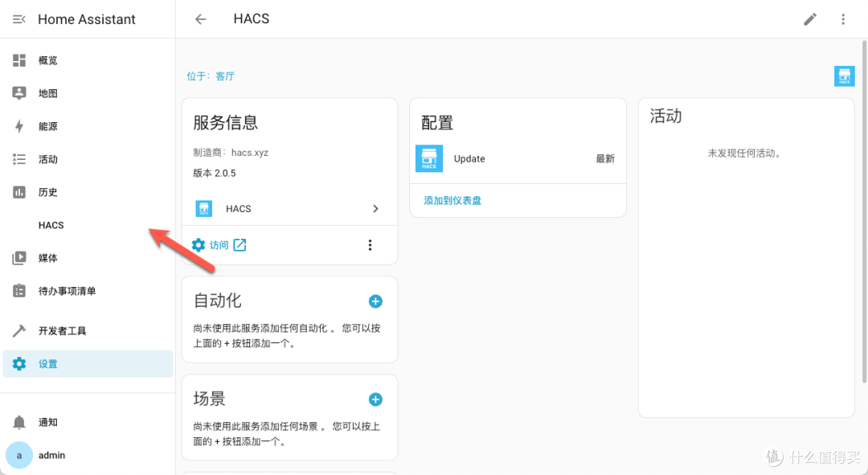This screenshot has width=868, height=475.
Task: Click the 设置 gear icon in sidebar
Action: [19, 364]
